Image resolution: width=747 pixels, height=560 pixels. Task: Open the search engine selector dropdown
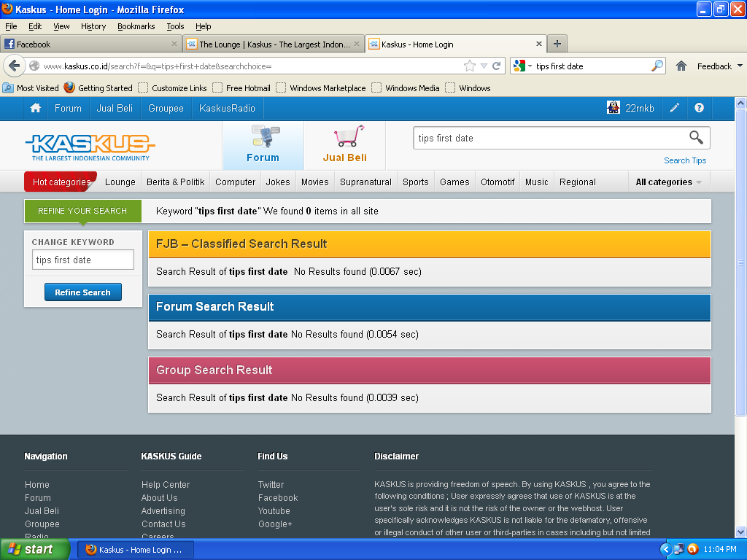(522, 66)
